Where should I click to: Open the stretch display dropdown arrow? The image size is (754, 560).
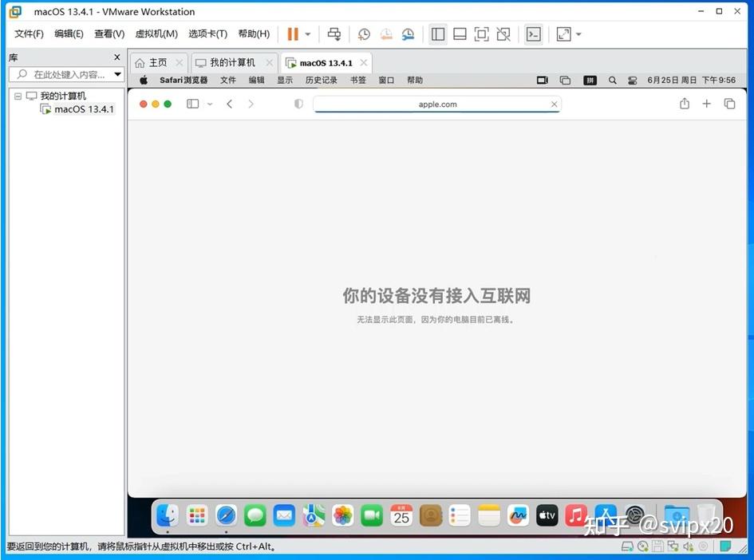(x=579, y=34)
